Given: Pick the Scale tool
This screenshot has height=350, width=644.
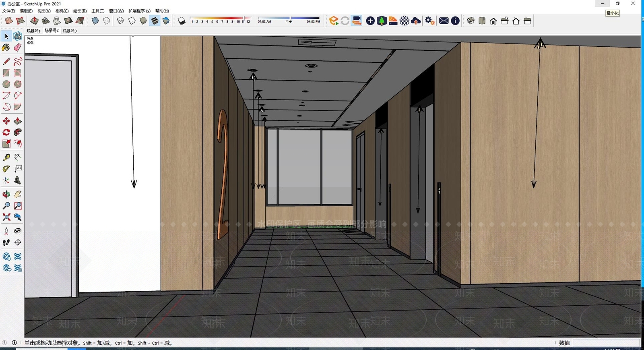Looking at the screenshot, I should (x=6, y=143).
